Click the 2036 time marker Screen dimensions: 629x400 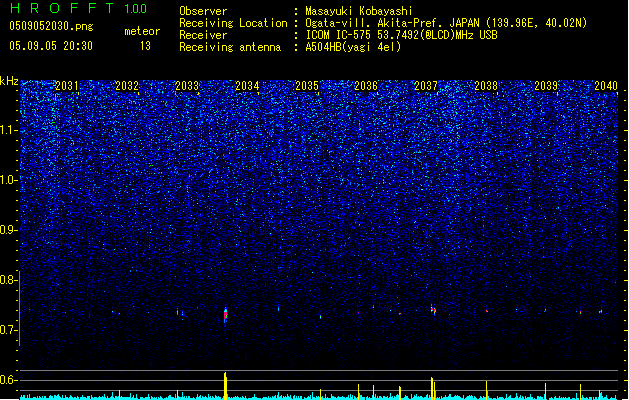point(366,85)
